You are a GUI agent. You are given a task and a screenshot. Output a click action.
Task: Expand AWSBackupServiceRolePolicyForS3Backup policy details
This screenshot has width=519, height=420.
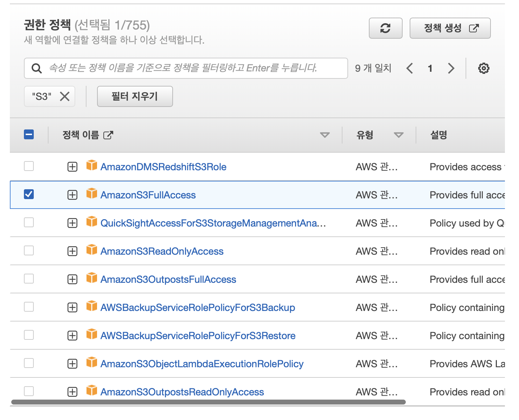(x=72, y=307)
